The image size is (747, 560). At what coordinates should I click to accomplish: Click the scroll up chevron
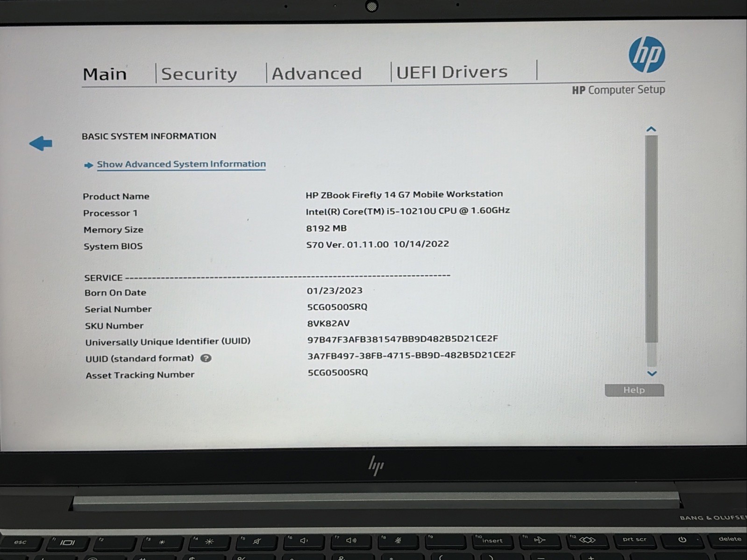[651, 129]
